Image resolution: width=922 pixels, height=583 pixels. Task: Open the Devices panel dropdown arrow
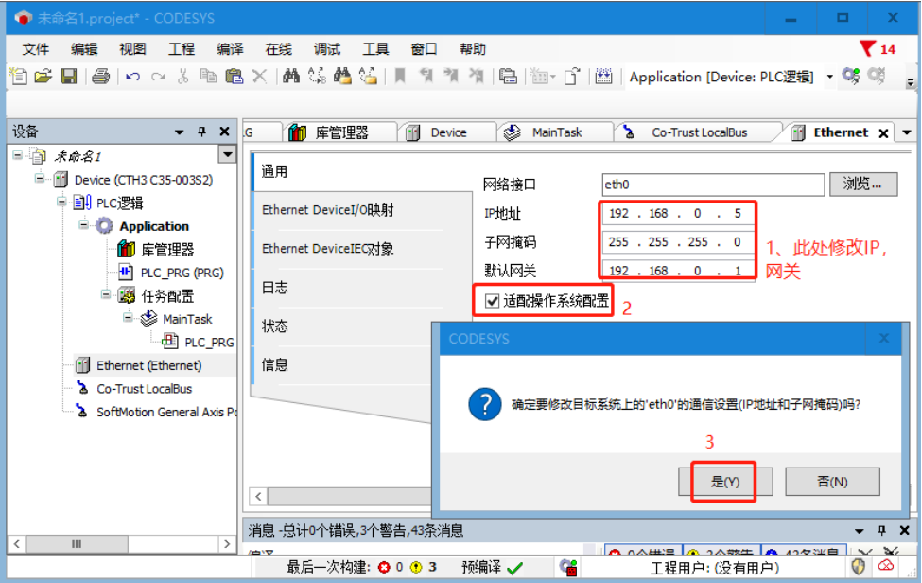pyautogui.click(x=179, y=132)
